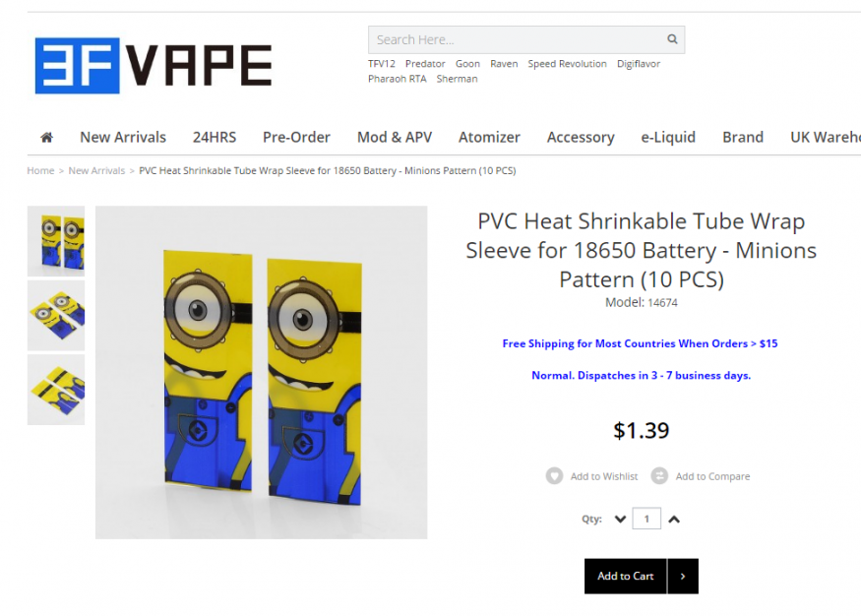861x616 pixels.
Task: Open the Mod & APV menu
Action: (395, 137)
